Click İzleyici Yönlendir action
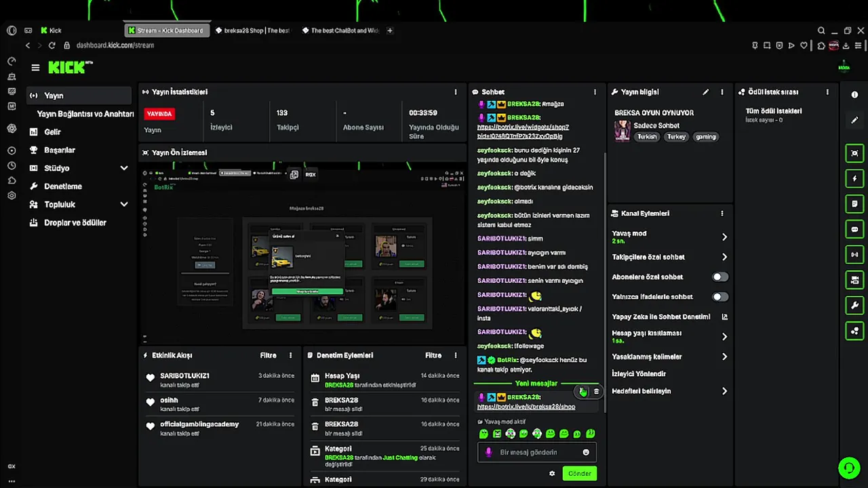This screenshot has width=868, height=488. point(639,374)
